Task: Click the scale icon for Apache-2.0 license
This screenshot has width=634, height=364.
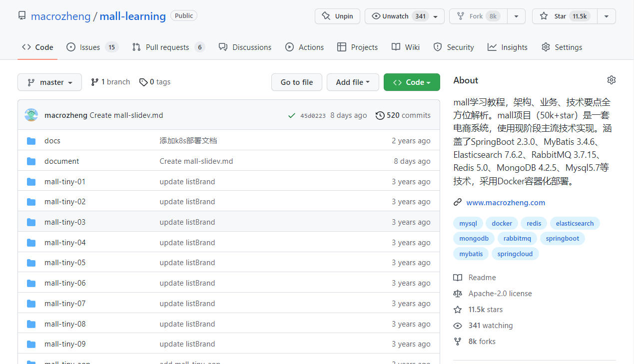Action: [x=457, y=294]
